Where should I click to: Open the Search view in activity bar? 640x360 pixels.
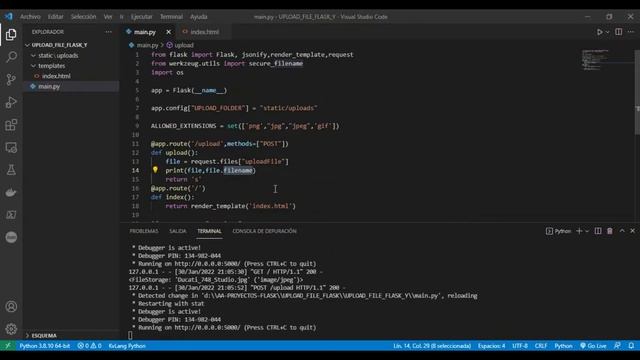11,57
